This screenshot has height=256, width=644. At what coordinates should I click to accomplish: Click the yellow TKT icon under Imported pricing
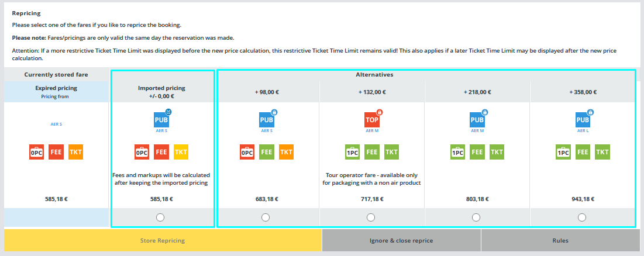181,152
